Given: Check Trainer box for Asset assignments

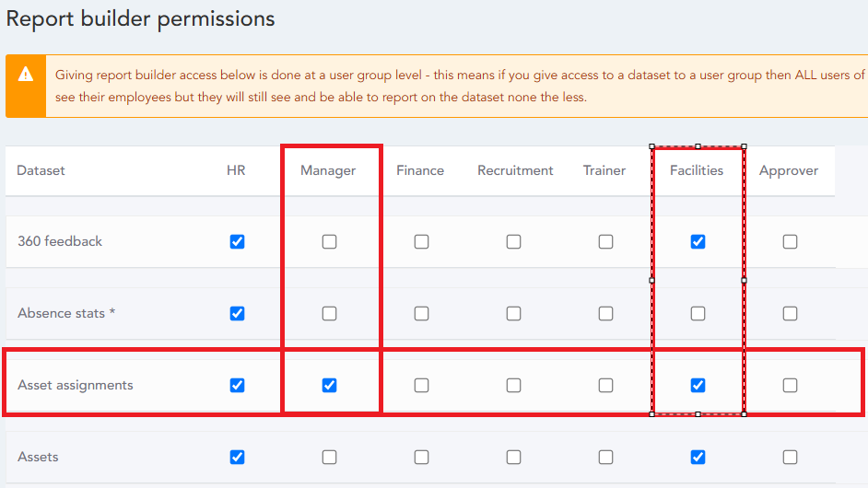Looking at the screenshot, I should [605, 386].
